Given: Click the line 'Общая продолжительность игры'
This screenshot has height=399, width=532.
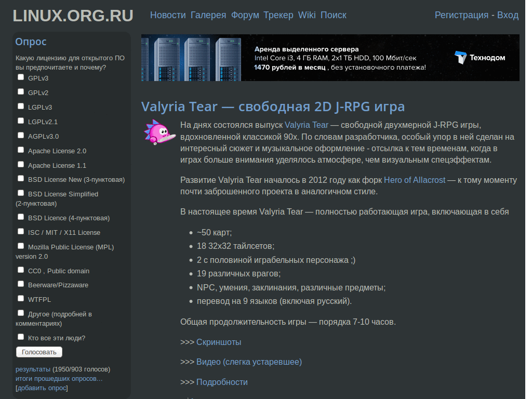Looking at the screenshot, I should 288,322.
